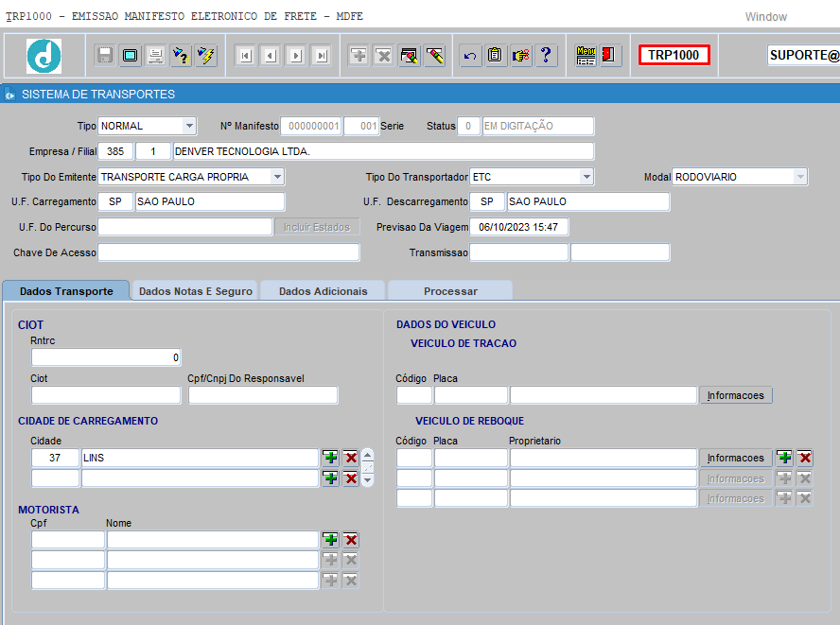The image size is (840, 625).
Task: Click the Execute Query flashlight-lightning icon
Action: coord(206,55)
